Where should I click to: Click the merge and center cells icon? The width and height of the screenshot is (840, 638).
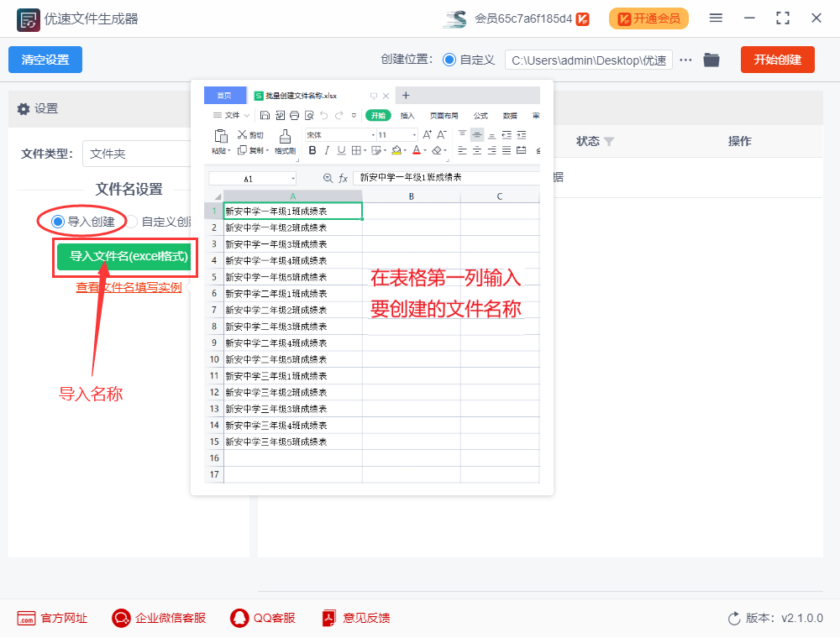pyautogui.click(x=522, y=150)
